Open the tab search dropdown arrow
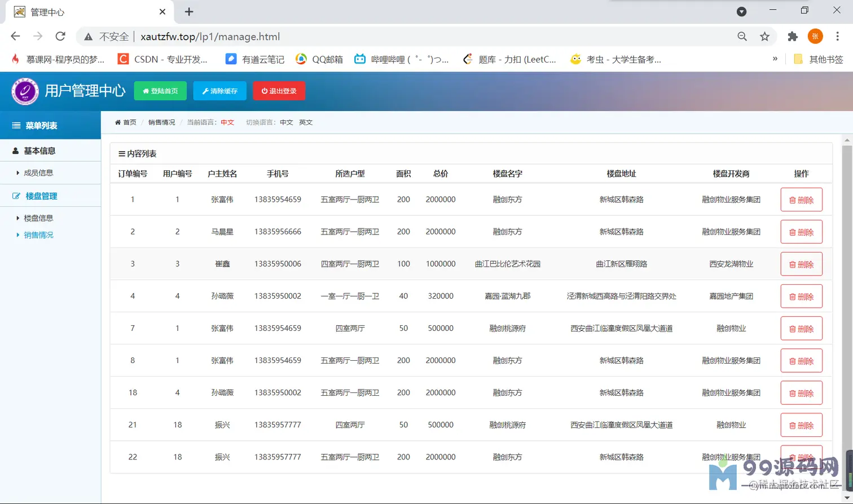The width and height of the screenshot is (853, 504). point(742,12)
